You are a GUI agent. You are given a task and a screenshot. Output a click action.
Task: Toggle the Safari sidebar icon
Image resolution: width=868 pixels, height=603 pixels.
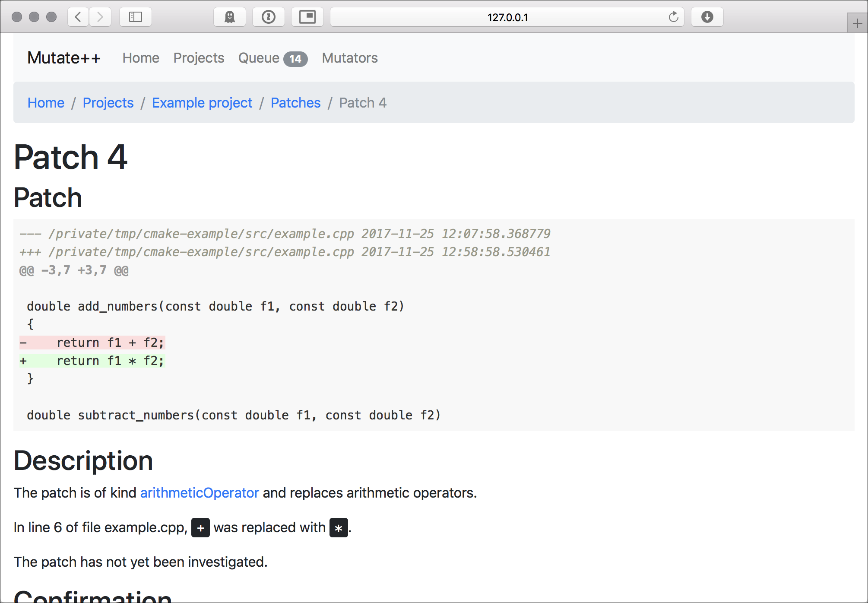(x=135, y=17)
